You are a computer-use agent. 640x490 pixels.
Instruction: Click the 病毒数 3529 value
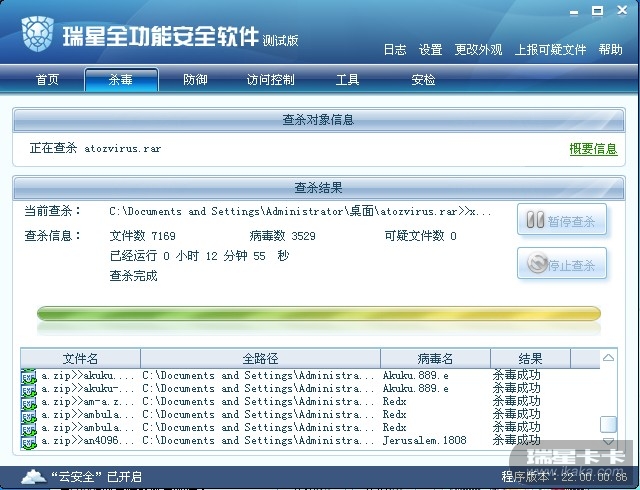click(282, 236)
